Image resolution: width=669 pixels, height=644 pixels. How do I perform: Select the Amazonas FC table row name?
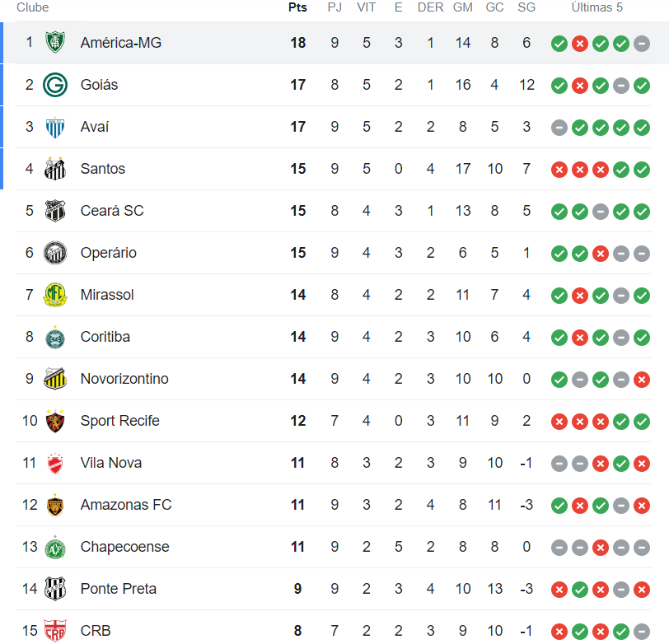click(x=126, y=505)
